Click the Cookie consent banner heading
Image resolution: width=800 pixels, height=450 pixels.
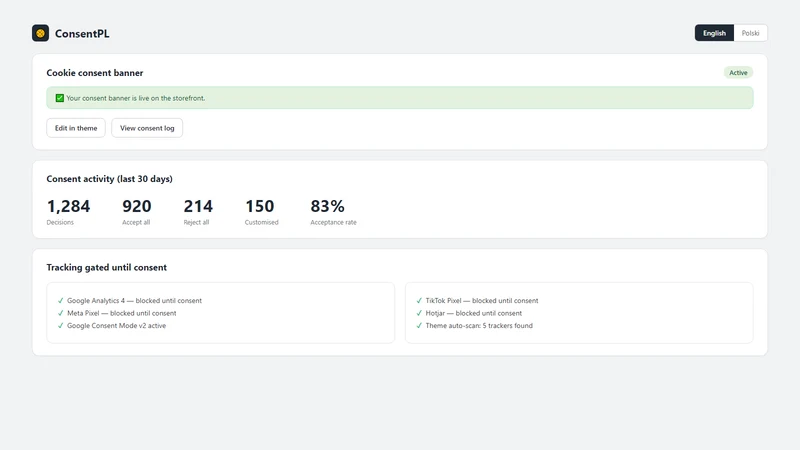(x=95, y=72)
